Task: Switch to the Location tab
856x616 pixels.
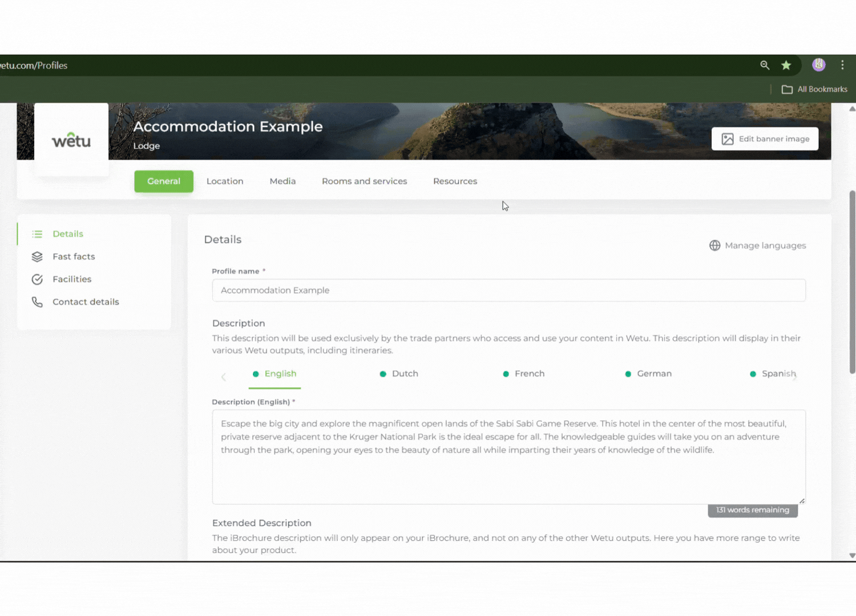Action: (x=225, y=181)
